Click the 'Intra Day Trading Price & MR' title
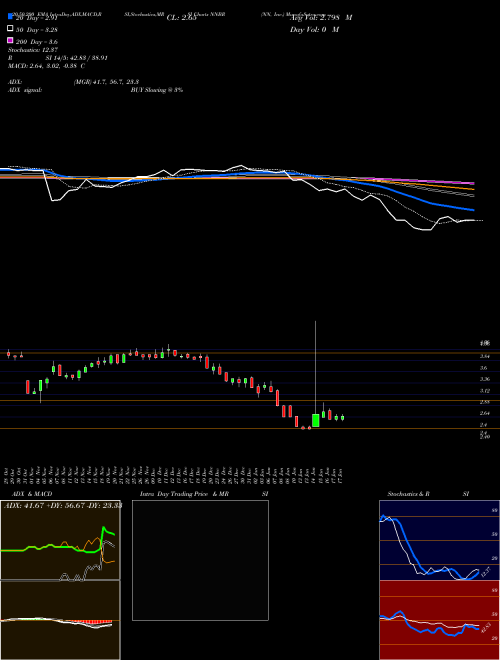 click(184, 494)
